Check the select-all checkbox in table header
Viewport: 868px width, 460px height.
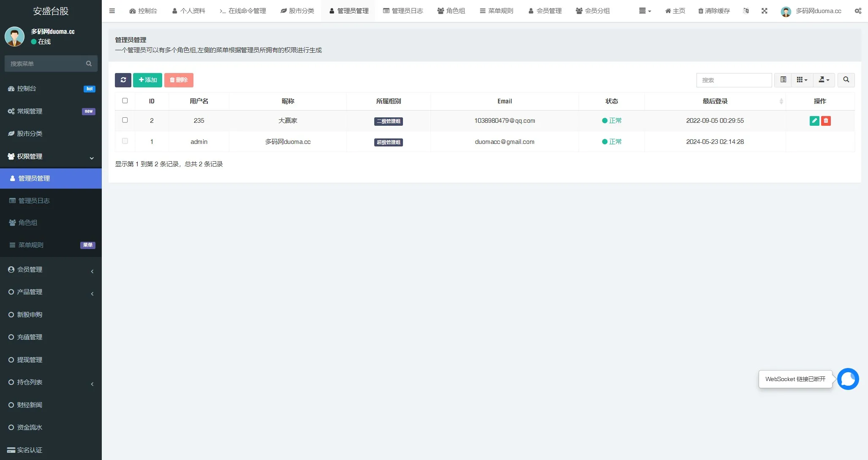click(125, 100)
